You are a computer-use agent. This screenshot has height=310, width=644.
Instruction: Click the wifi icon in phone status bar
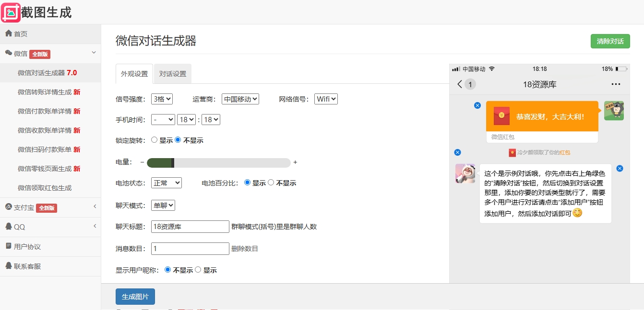click(491, 69)
